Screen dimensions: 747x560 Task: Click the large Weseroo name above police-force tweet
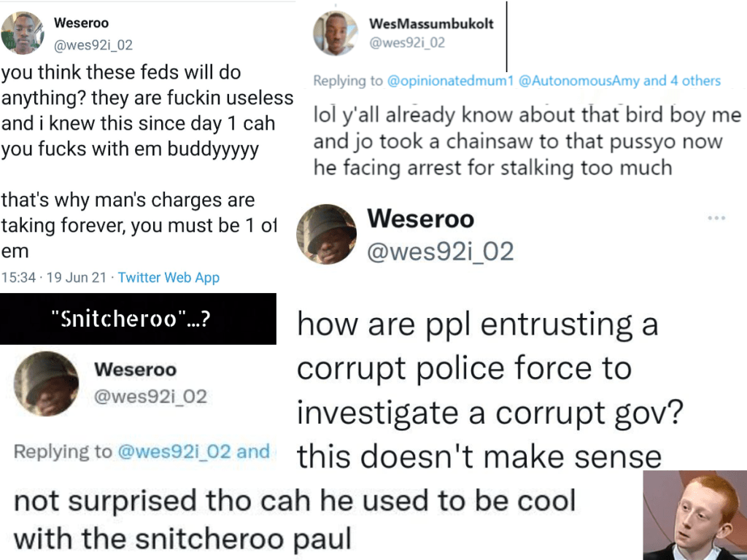click(x=420, y=218)
